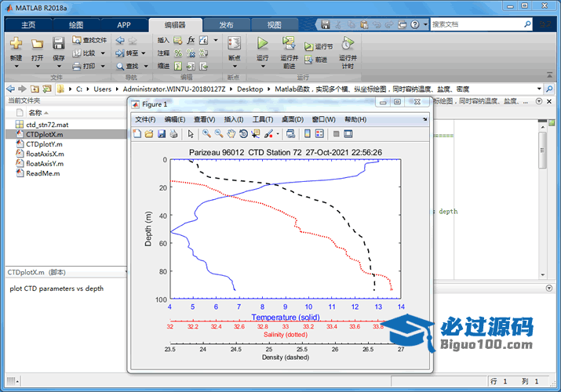Open the dropdown arrow under 保存
Screen dimensions: 561x392
pos(59,67)
